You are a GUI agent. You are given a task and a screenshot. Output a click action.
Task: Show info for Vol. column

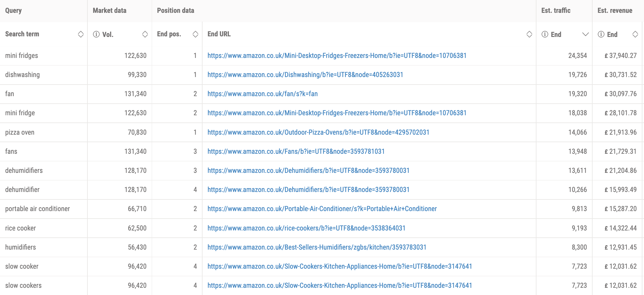pos(96,34)
